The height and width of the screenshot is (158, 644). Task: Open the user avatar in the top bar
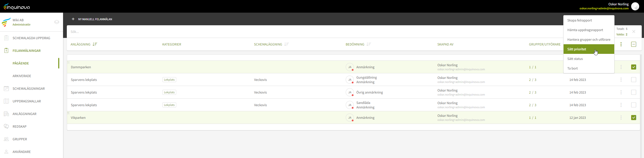tap(635, 6)
